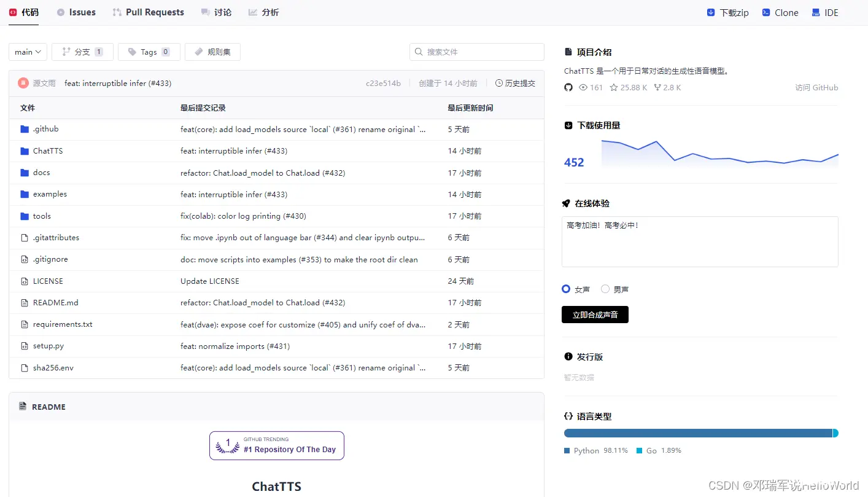Viewport: 868px width, 497px height.
Task: Click the search magnifier icon
Action: 419,52
